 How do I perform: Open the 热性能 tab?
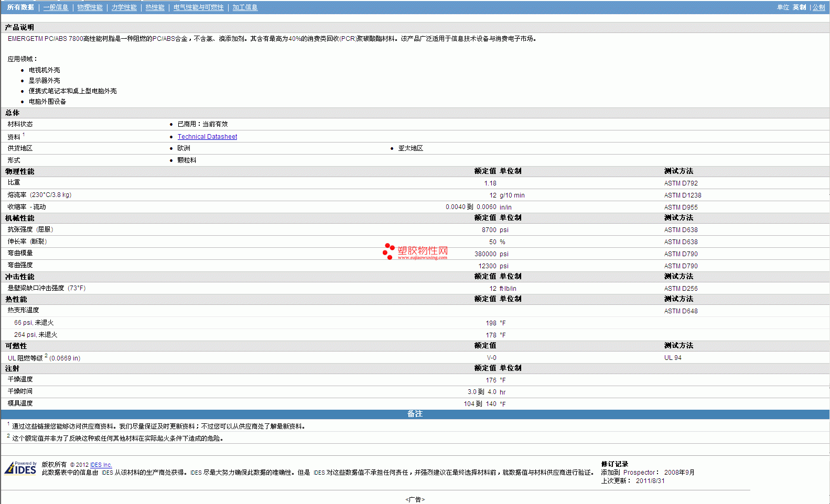[155, 7]
